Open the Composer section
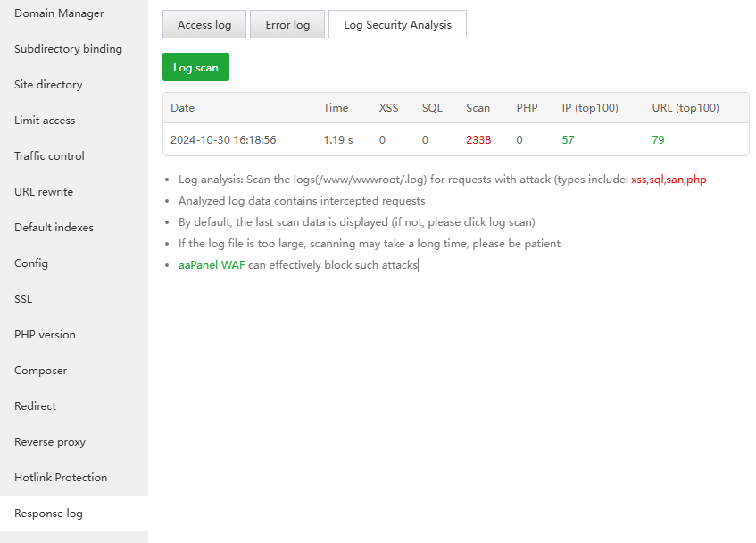The image size is (756, 543). pyautogui.click(x=40, y=371)
